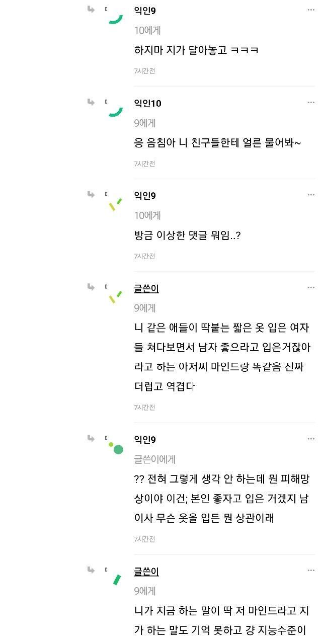Open the more options on 익인10's comment
Image resolution: width=322 pixels, height=644 pixels.
pyautogui.click(x=311, y=103)
